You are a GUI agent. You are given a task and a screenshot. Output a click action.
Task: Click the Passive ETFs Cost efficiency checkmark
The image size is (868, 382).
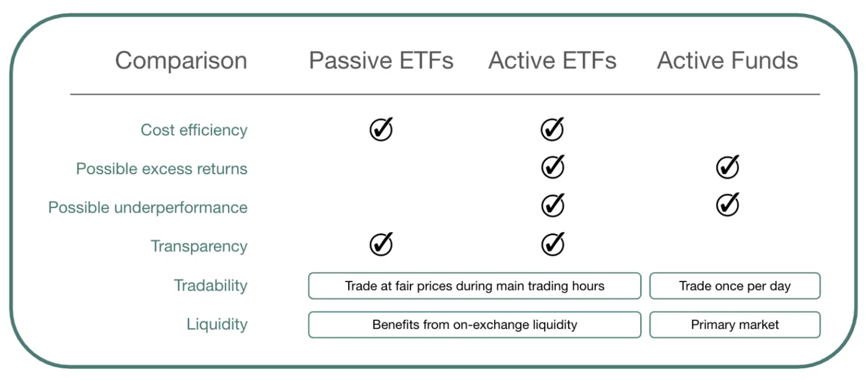click(x=381, y=129)
